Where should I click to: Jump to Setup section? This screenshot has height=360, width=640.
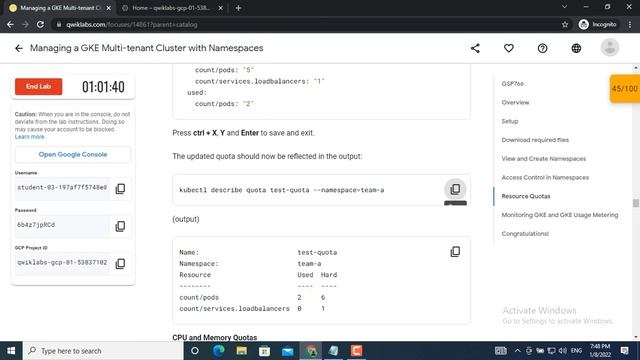510,121
